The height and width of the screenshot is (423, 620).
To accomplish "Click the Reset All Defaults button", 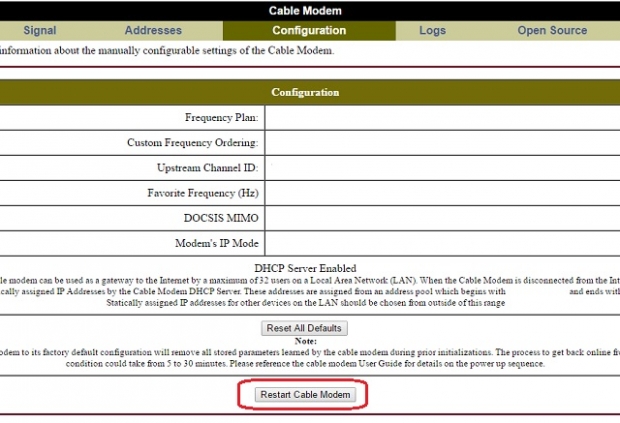I will pos(304,328).
